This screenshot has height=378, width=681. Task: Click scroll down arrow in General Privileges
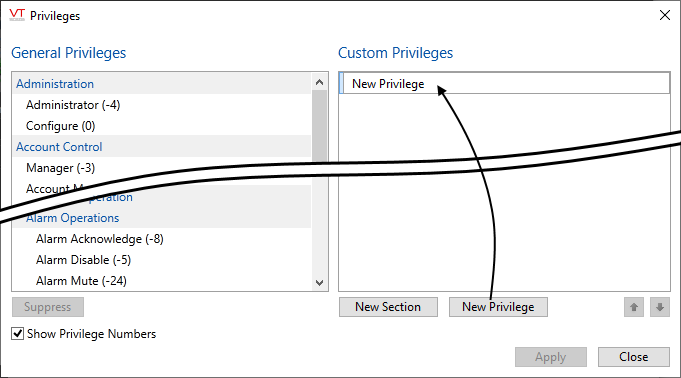(320, 282)
